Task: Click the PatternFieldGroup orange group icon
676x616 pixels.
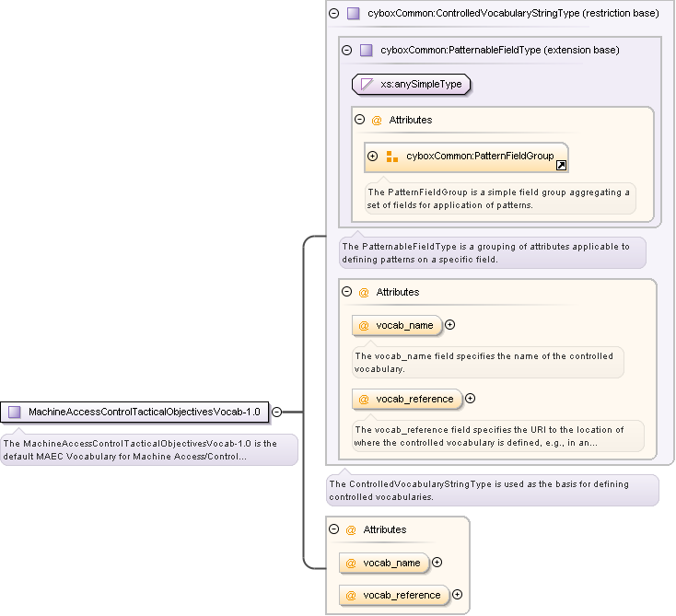Action: (x=392, y=157)
